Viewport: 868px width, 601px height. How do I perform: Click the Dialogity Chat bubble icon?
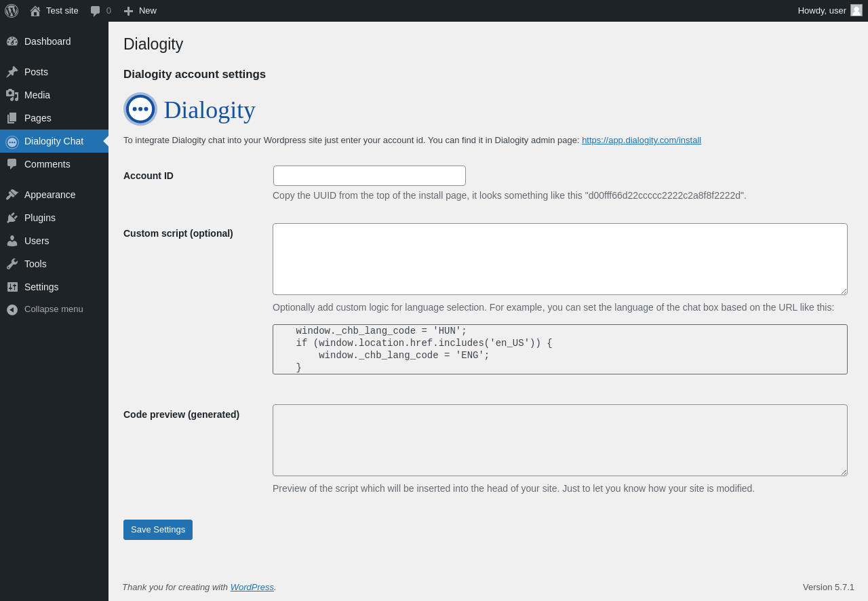12,142
